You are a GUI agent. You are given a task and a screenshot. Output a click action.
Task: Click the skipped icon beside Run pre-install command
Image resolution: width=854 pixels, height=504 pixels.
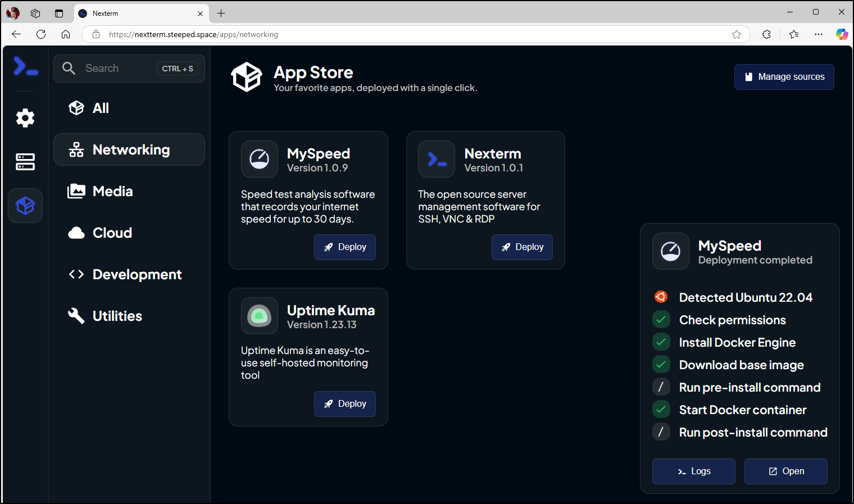click(x=661, y=387)
